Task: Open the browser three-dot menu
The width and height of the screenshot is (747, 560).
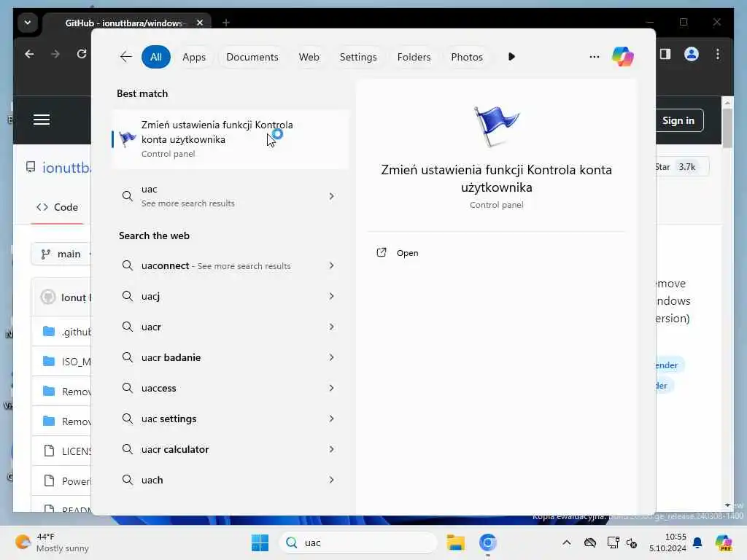Action: click(718, 54)
